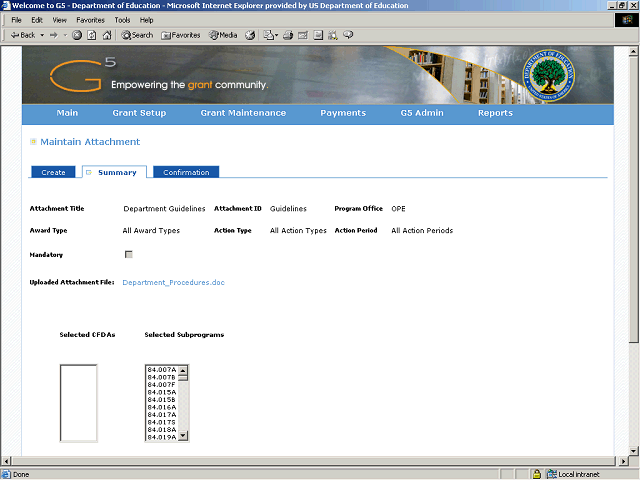640x480 pixels.
Task: Stop page loading with the Stop icon
Action: click(x=77, y=35)
